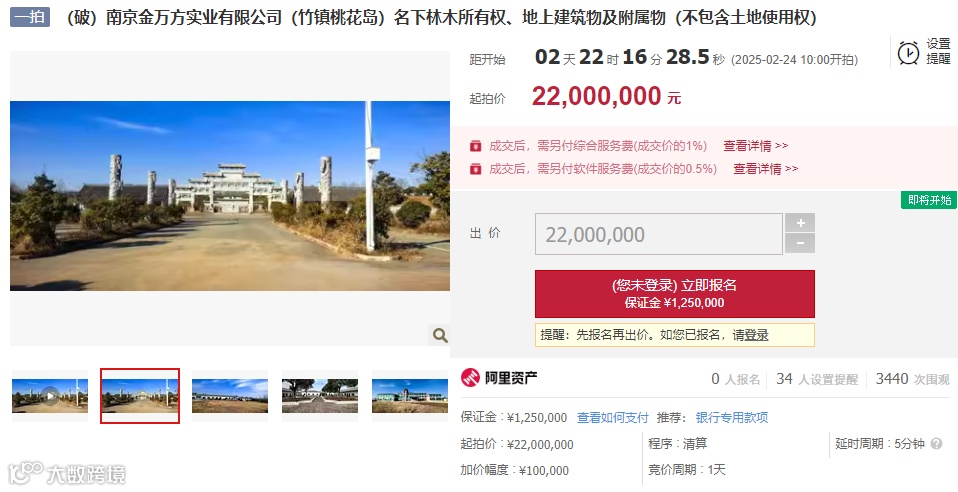Click the alarm clock reminder icon
Image resolution: width=958 pixels, height=492 pixels.
[x=909, y=53]
